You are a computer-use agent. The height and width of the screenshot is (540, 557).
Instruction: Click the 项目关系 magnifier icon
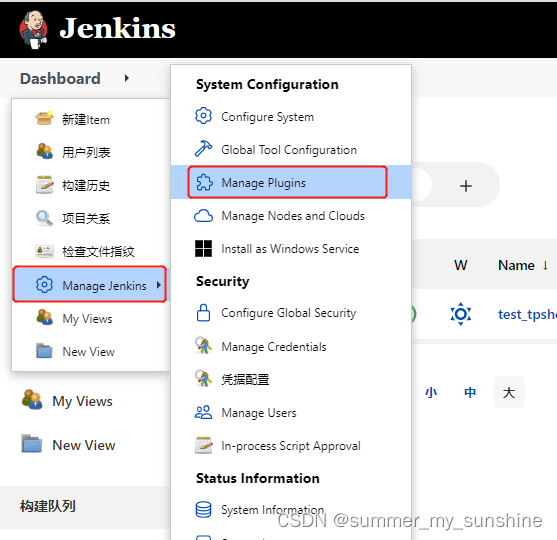click(44, 218)
